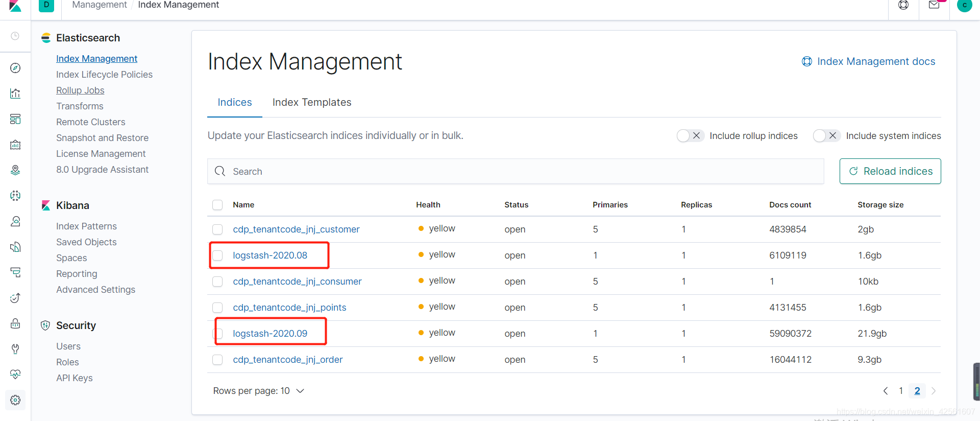Open SIEM lock icon in sidebar
Image resolution: width=980 pixels, height=421 pixels.
click(15, 323)
